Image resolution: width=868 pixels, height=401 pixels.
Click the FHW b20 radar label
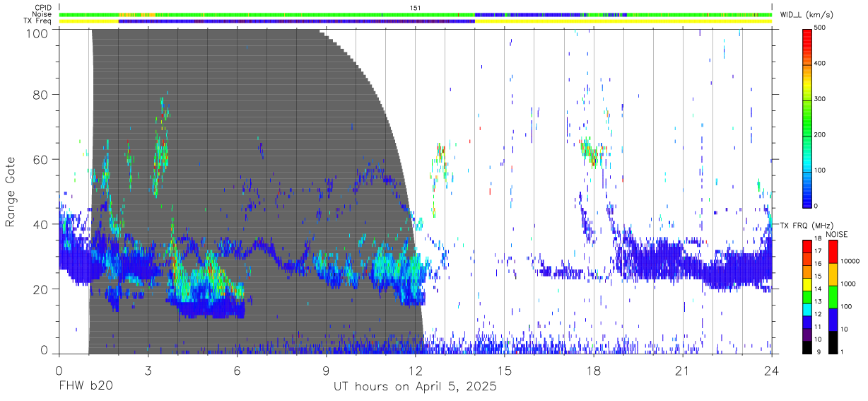[86, 387]
